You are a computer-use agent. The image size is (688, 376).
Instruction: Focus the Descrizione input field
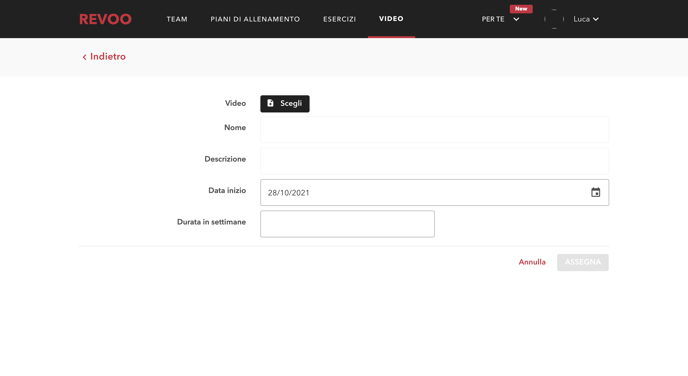point(434,161)
